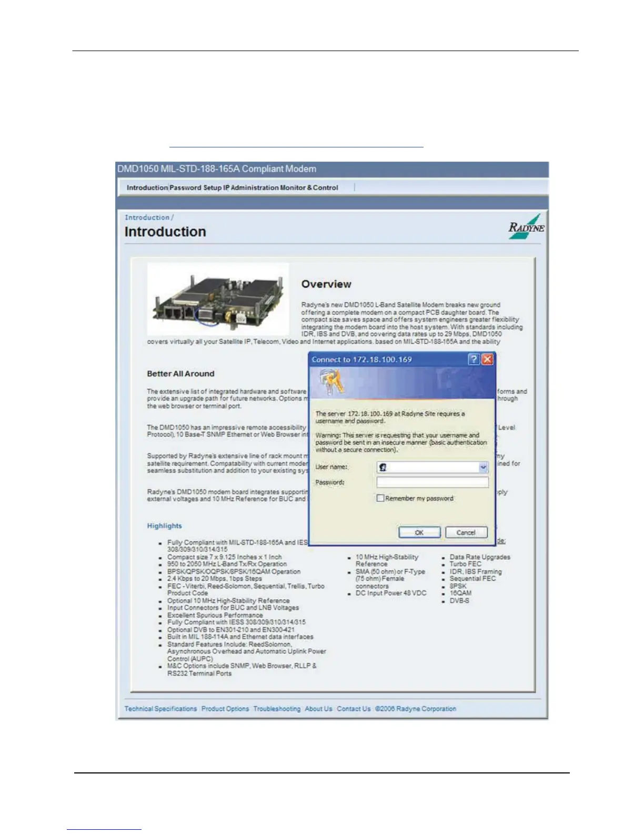Click the keys icon in login dialog
This screenshot has width=644, height=834.
pos(332,382)
